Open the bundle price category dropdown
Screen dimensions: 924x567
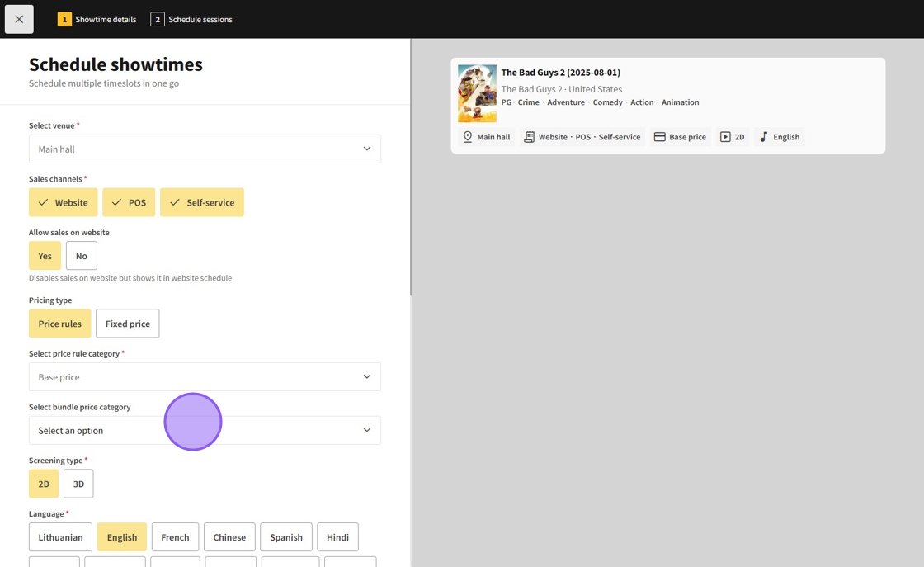[205, 431]
